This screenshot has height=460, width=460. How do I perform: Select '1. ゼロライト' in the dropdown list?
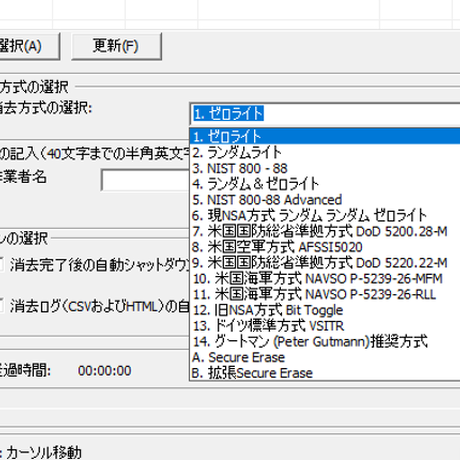pos(325,136)
